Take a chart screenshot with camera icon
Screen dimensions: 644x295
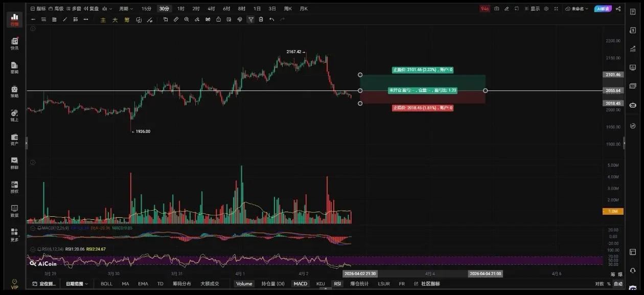click(x=496, y=9)
